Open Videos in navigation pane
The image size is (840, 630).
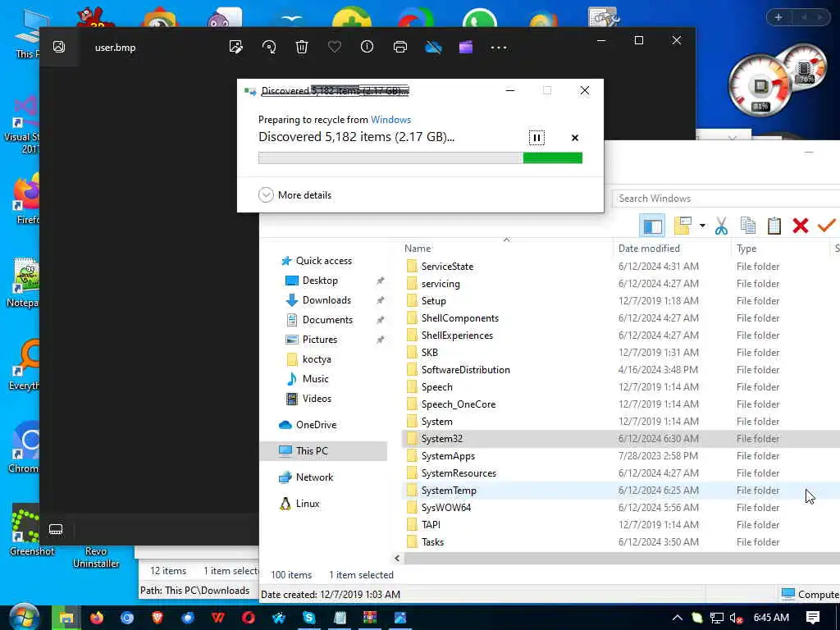click(317, 399)
